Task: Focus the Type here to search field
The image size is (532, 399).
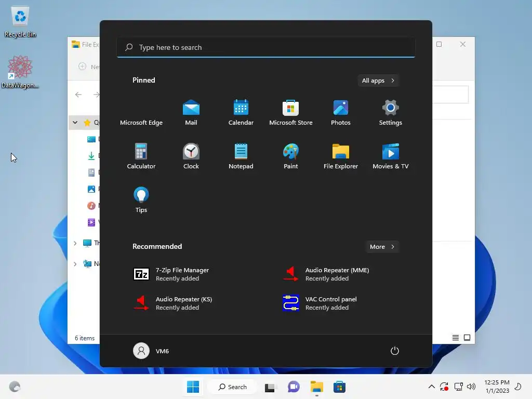Action: coord(265,47)
